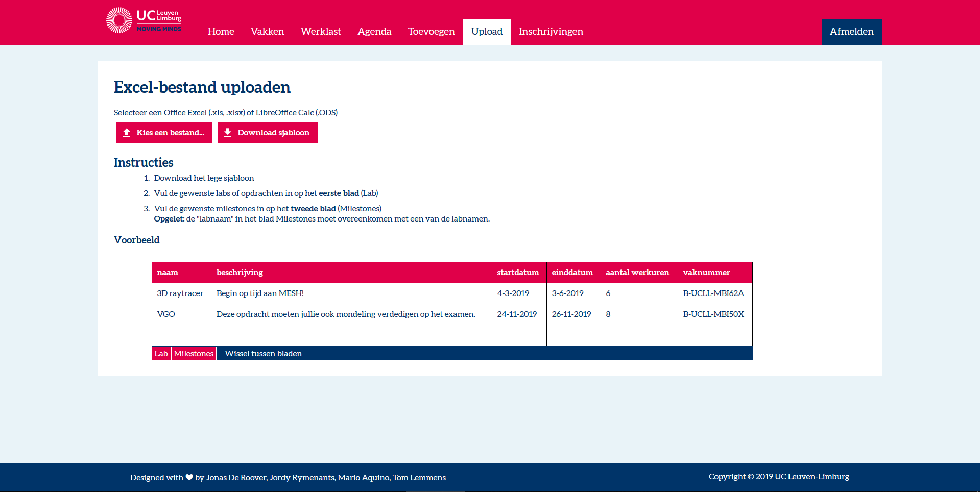The width and height of the screenshot is (980, 492).
Task: Click the B-UCLL-MBI50X cell
Action: (713, 314)
